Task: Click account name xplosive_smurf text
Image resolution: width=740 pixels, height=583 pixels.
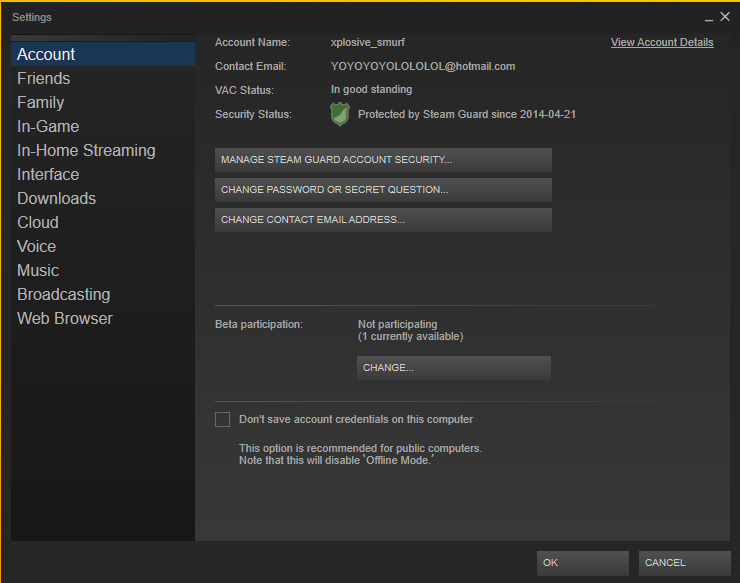Action: 368,42
